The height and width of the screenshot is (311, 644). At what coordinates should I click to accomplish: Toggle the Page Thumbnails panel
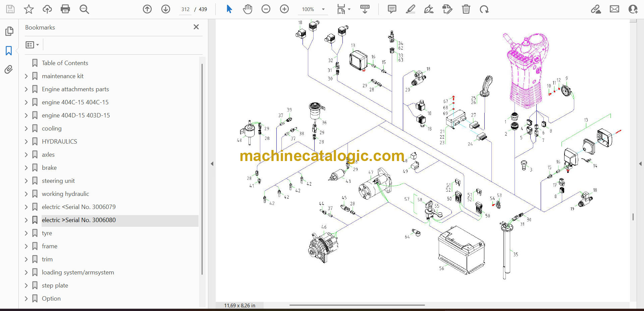click(x=9, y=31)
